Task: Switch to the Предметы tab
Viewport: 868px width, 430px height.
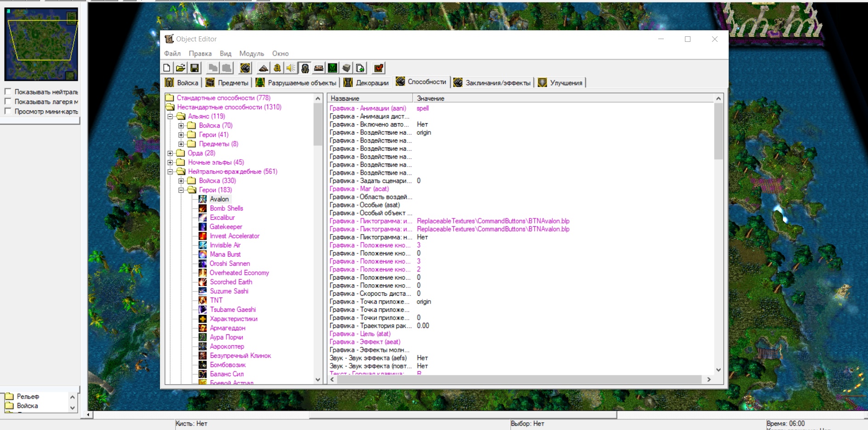Action: [x=227, y=83]
